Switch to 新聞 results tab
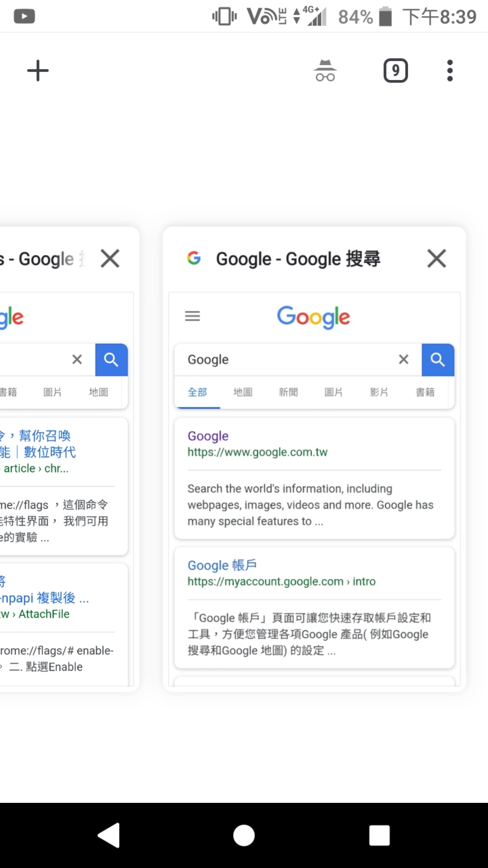 [288, 392]
